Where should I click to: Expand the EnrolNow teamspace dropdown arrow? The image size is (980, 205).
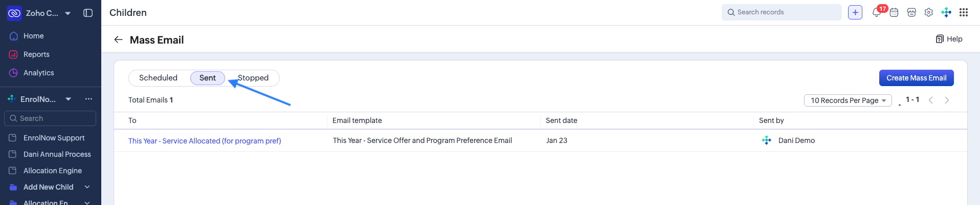68,99
